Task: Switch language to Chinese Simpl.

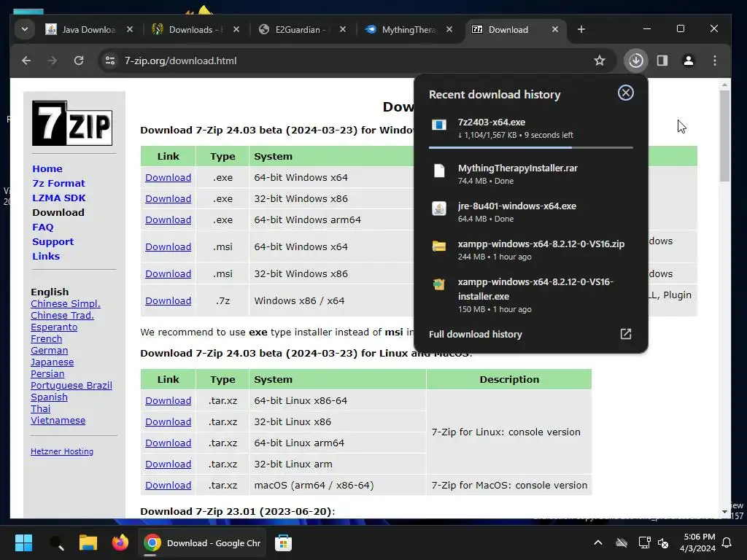Action: point(65,304)
